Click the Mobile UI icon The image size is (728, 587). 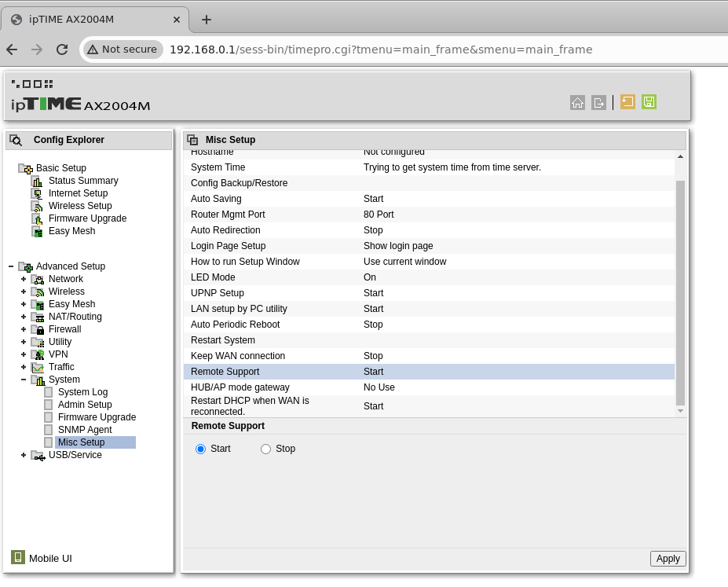tap(18, 557)
